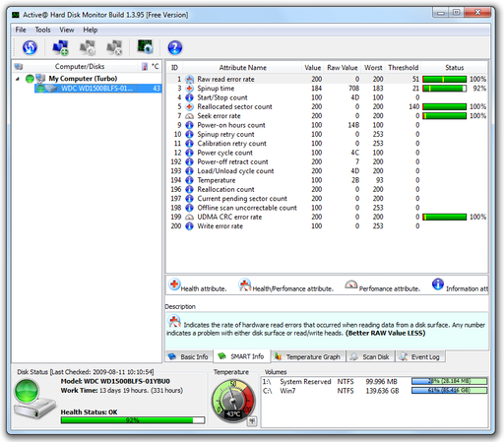The image size is (504, 442).
Task: Click the Spinup time 92% status bar
Action: click(444, 89)
